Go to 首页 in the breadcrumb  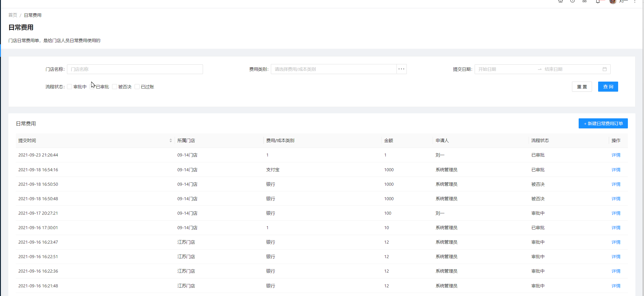point(13,15)
